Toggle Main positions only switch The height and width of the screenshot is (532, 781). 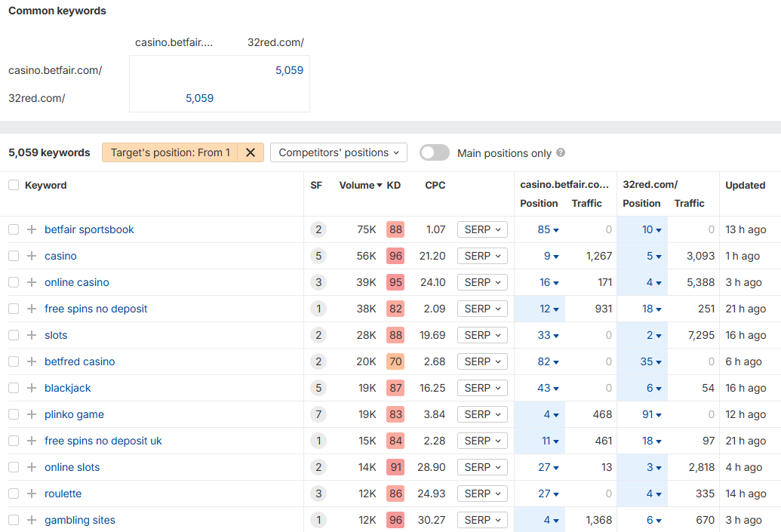434,152
